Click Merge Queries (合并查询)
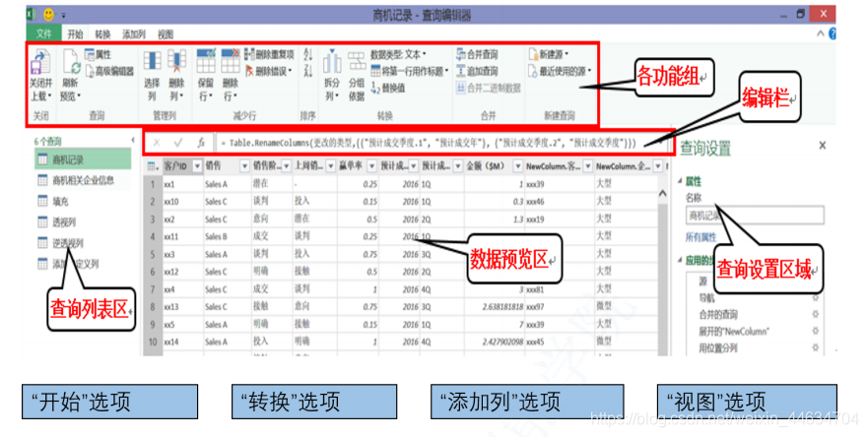Screen dimensions: 868x437 (x=477, y=54)
